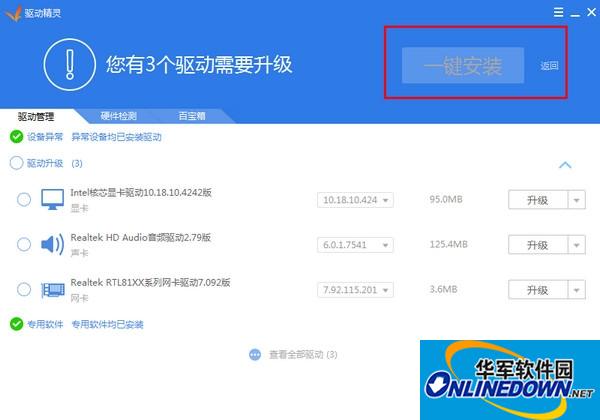Select the Intel核芯显卡驱动 checkbox

click(x=24, y=199)
